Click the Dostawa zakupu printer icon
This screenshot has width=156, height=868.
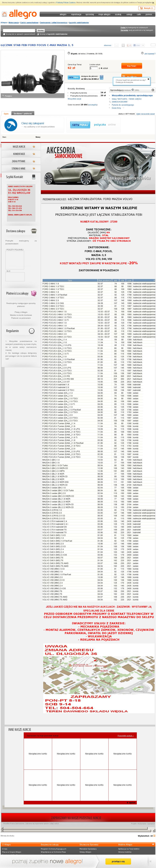click(x=33, y=231)
